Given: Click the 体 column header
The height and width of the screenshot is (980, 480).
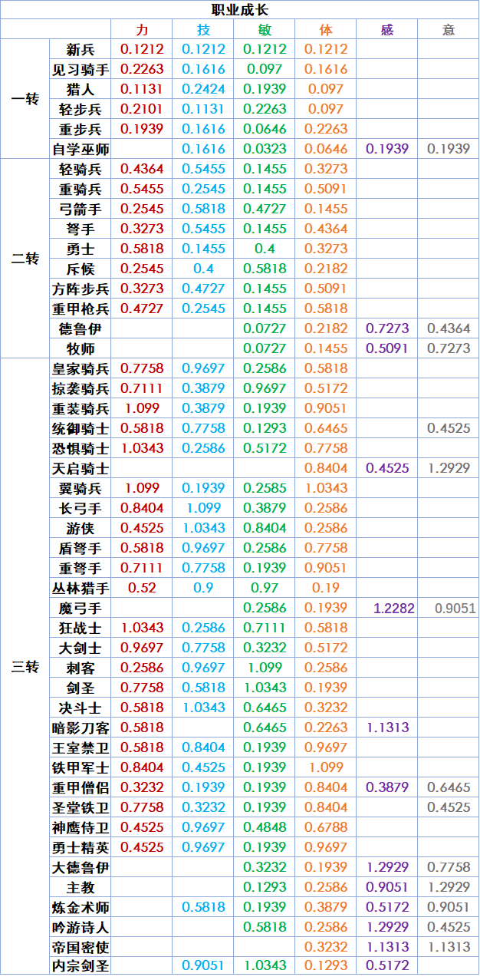Looking at the screenshot, I should (x=326, y=30).
